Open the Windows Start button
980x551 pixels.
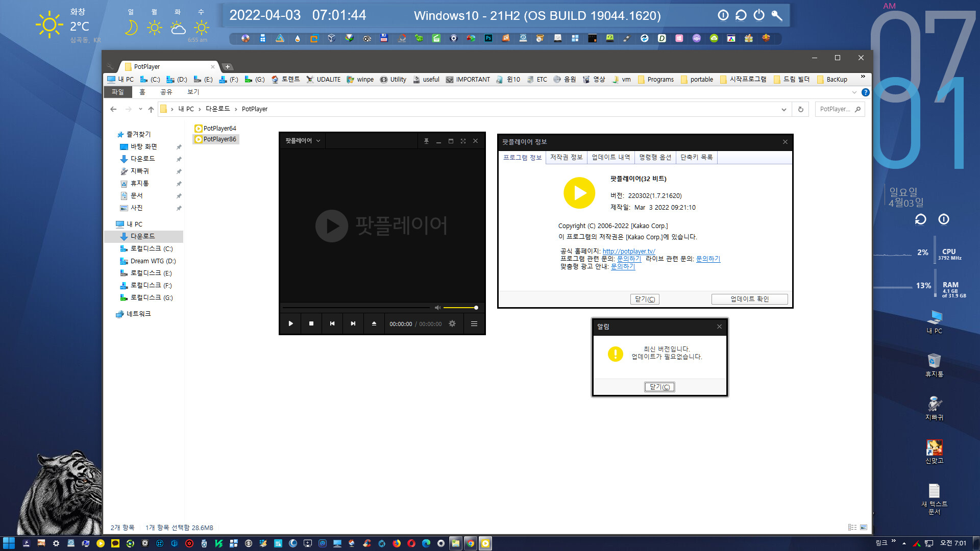[9, 543]
